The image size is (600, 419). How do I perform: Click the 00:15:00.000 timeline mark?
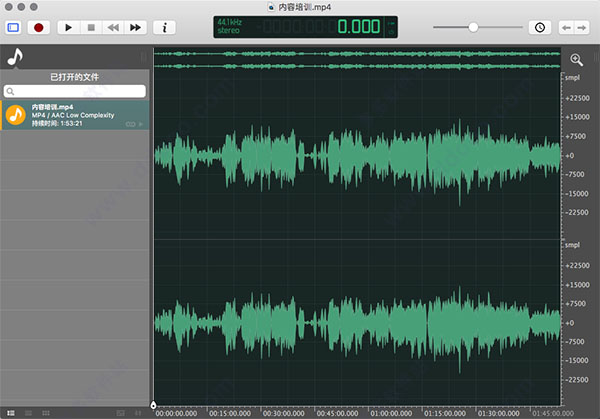coord(230,413)
